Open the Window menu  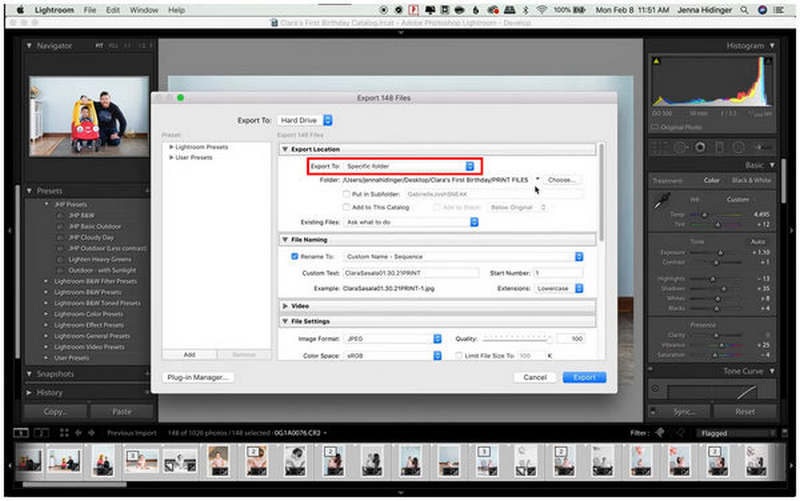point(144,10)
